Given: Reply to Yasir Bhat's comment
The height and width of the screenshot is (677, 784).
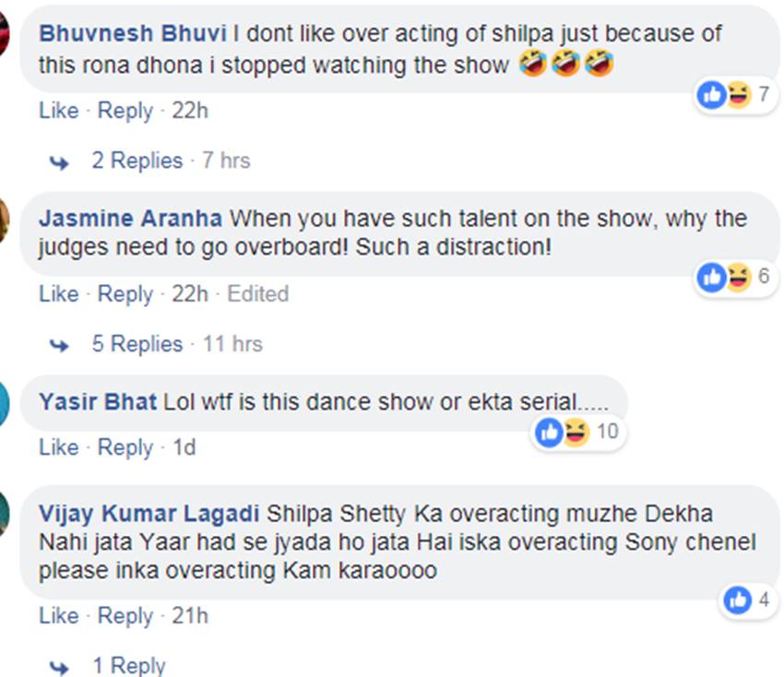Looking at the screenshot, I should pyautogui.click(x=125, y=447).
